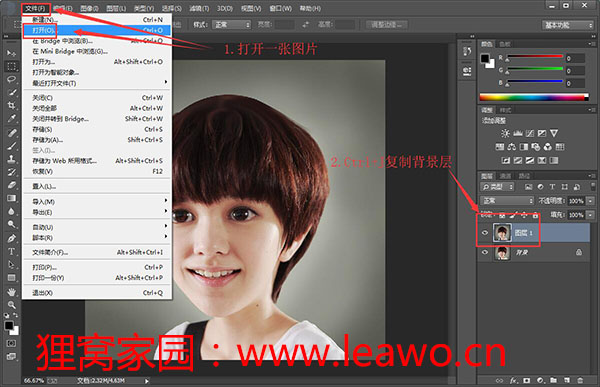This screenshot has height=387, width=600.
Task: Expand the 导入(M) submenu
Action: (x=97, y=202)
